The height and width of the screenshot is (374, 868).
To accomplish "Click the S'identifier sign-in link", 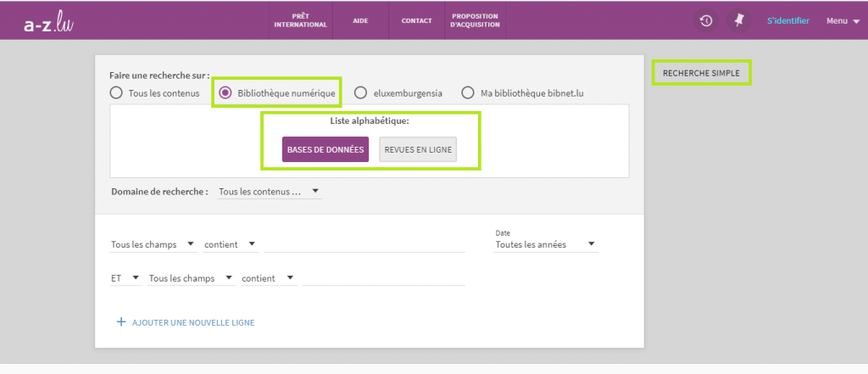I will (x=788, y=21).
